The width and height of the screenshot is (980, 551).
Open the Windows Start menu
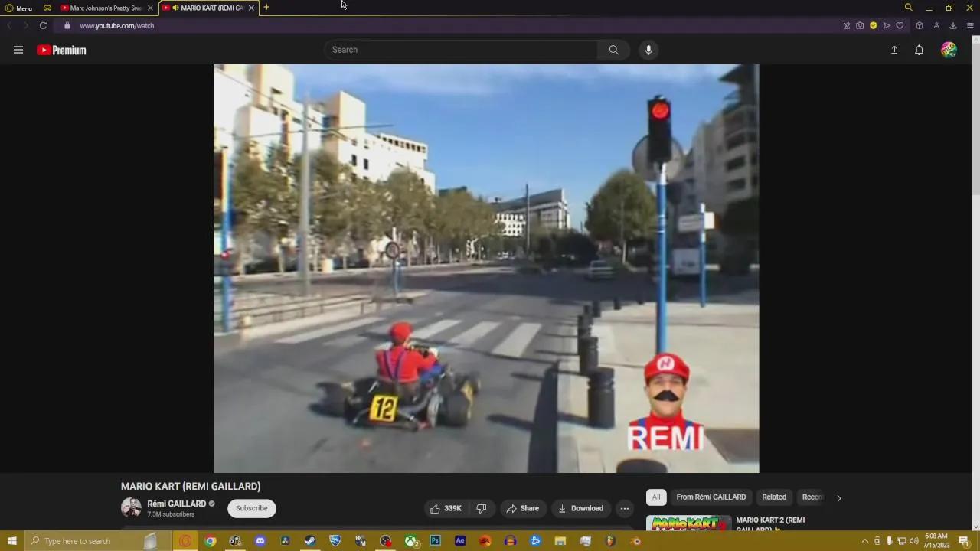click(x=11, y=541)
